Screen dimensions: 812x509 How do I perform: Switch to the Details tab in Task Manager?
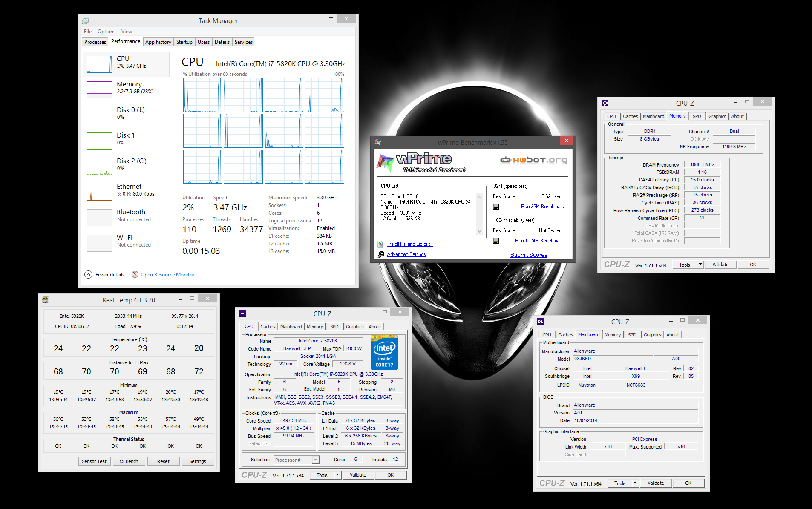tap(222, 42)
